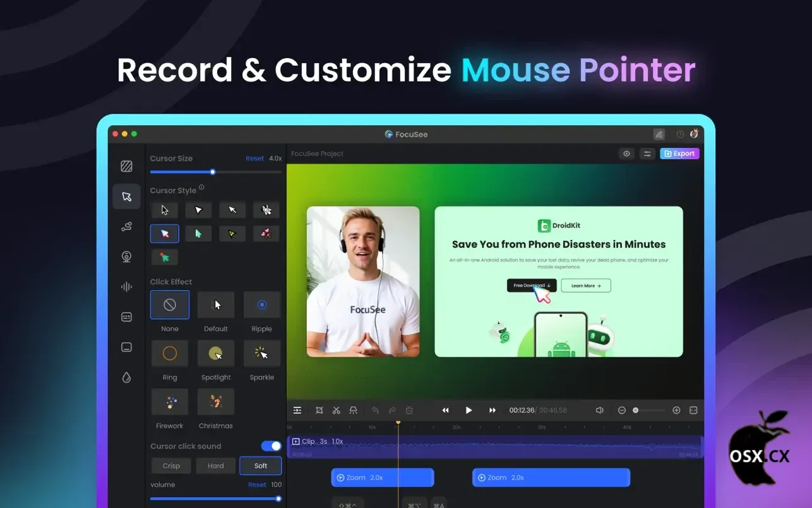812x508 pixels.
Task: Zoom in the timeline with plus icon
Action: point(676,410)
